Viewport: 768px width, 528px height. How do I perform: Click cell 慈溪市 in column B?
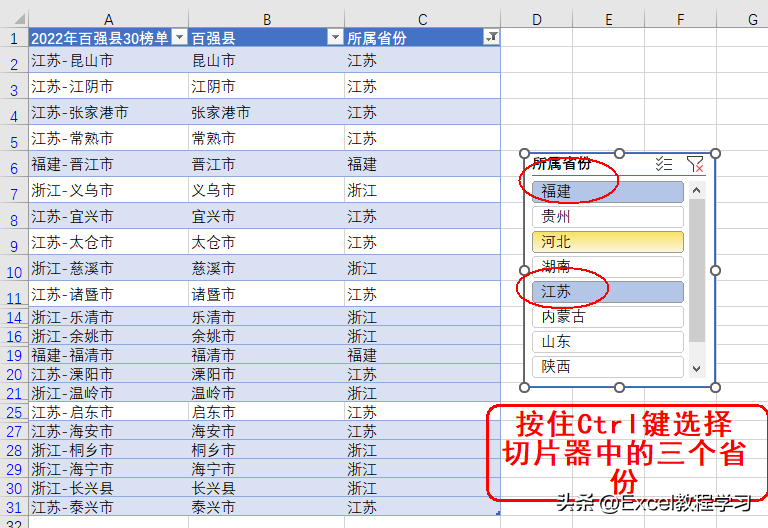pos(266,268)
